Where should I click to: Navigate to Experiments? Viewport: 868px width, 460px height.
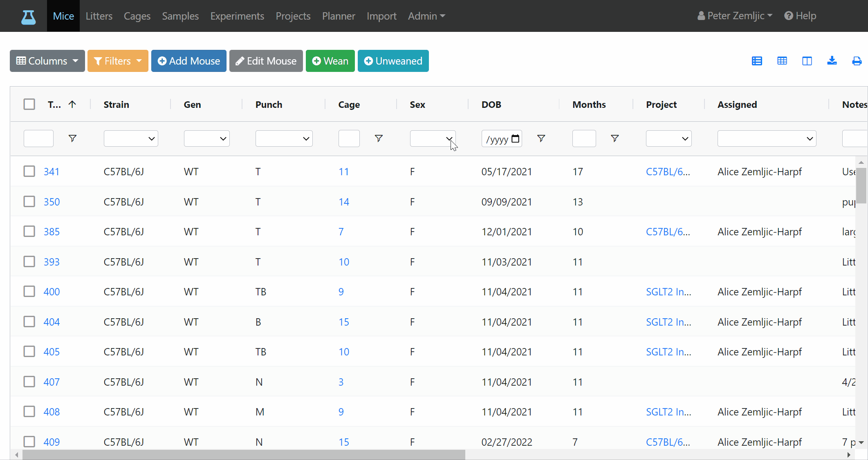coord(237,16)
